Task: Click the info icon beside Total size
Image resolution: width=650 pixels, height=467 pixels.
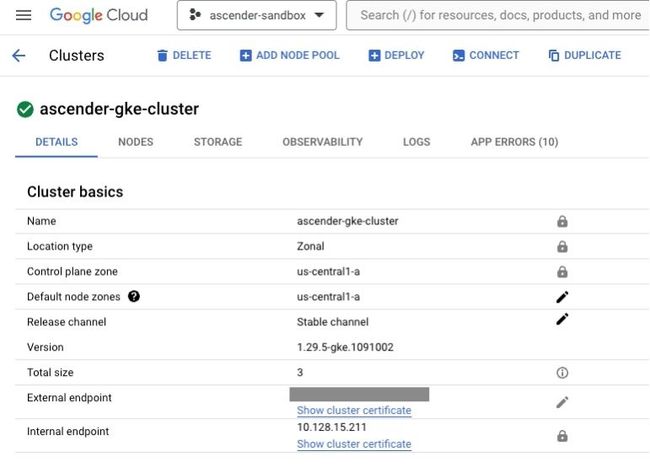Action: click(x=562, y=373)
